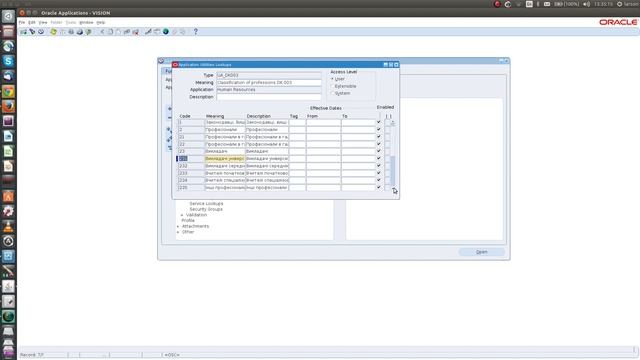The width and height of the screenshot is (640, 360).
Task: Launch Google Chrome from the dock
Action: [x=8, y=91]
